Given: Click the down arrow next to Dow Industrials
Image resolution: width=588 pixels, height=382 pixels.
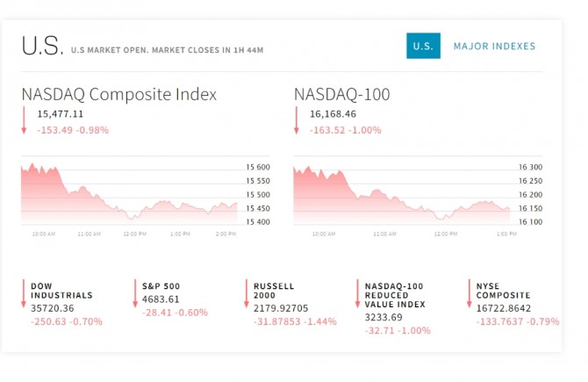Looking at the screenshot, I should point(24,293).
